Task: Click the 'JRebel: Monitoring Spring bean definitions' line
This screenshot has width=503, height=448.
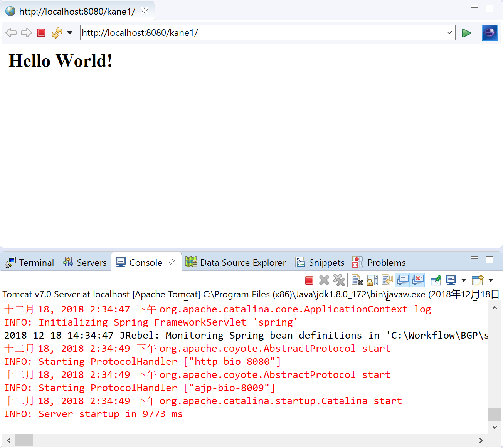Action: [246, 336]
